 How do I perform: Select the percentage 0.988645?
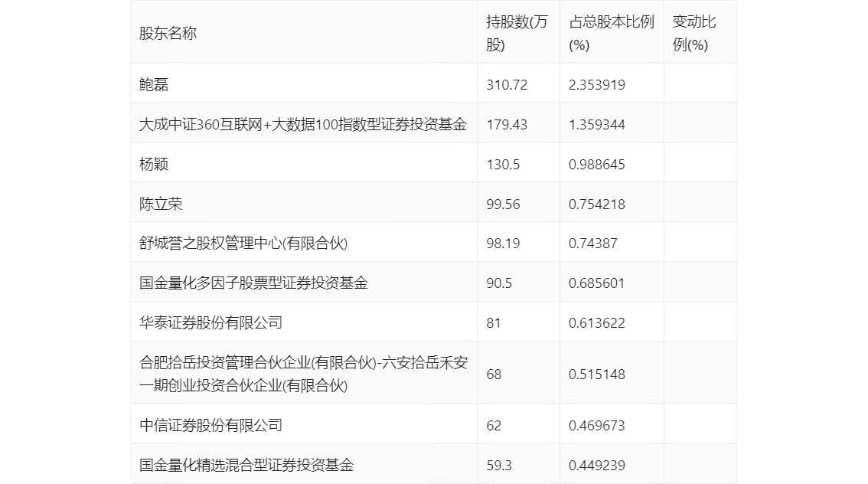(x=597, y=165)
